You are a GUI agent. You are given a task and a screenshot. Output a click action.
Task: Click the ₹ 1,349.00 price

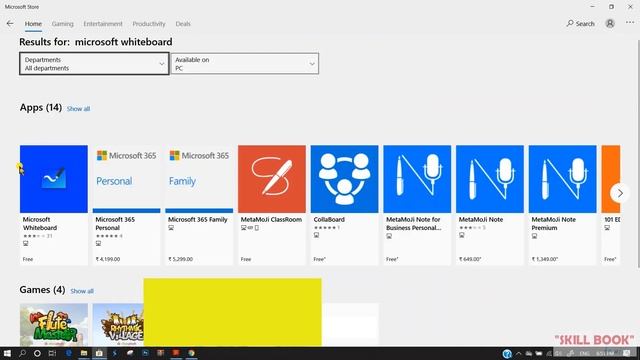coord(544,259)
